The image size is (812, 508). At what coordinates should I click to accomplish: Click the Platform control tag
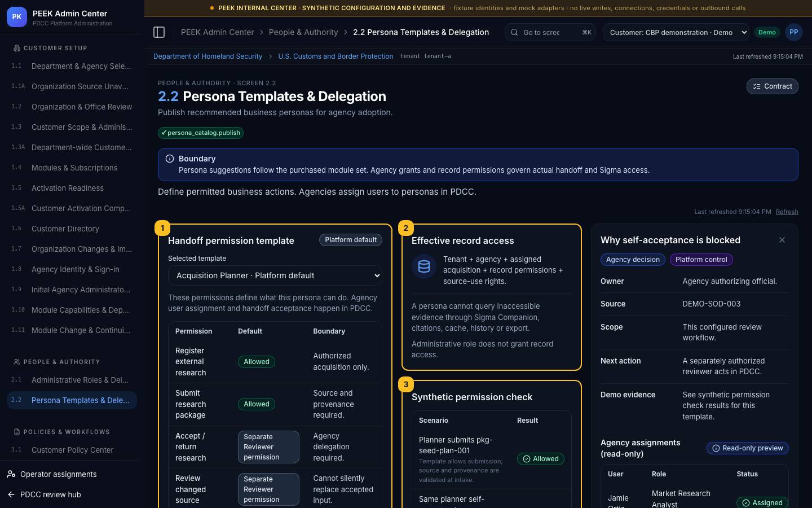click(x=701, y=260)
